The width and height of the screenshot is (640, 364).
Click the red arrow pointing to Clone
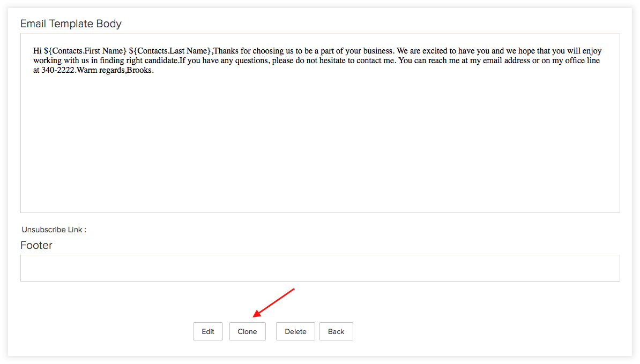click(273, 302)
